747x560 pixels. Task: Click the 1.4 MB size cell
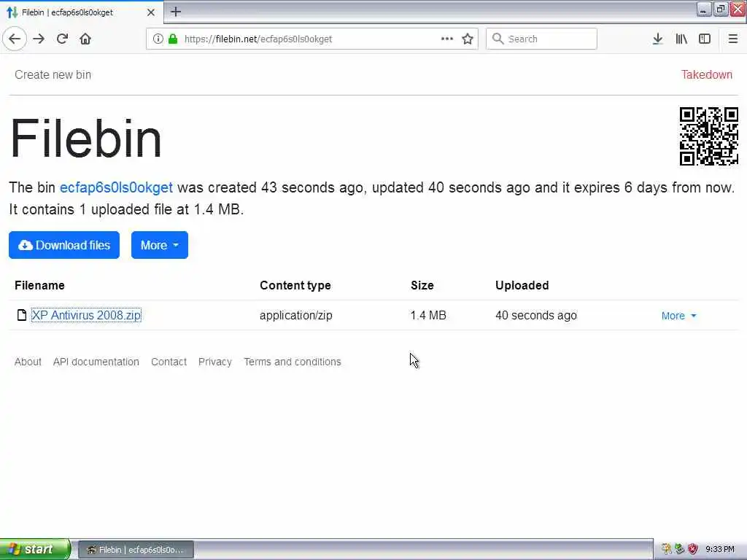(428, 315)
